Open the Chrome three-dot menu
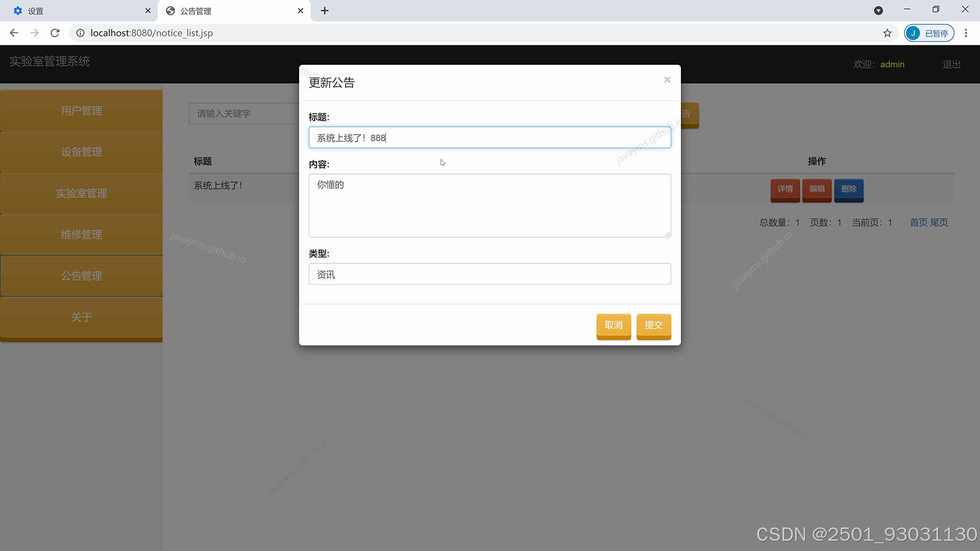This screenshot has height=551, width=980. pos(966,33)
